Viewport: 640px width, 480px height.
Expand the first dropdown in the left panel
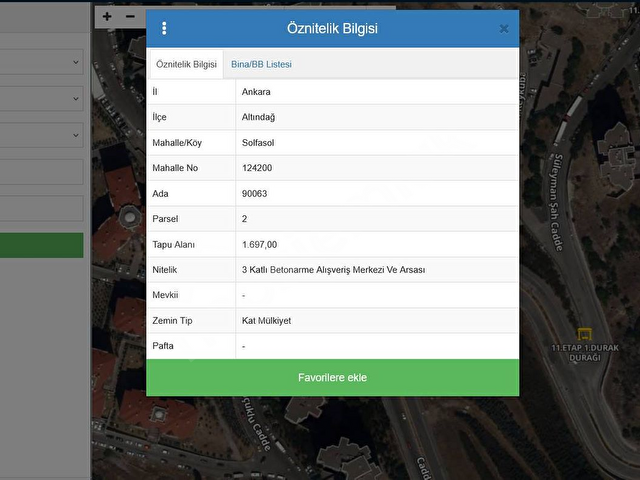41,62
